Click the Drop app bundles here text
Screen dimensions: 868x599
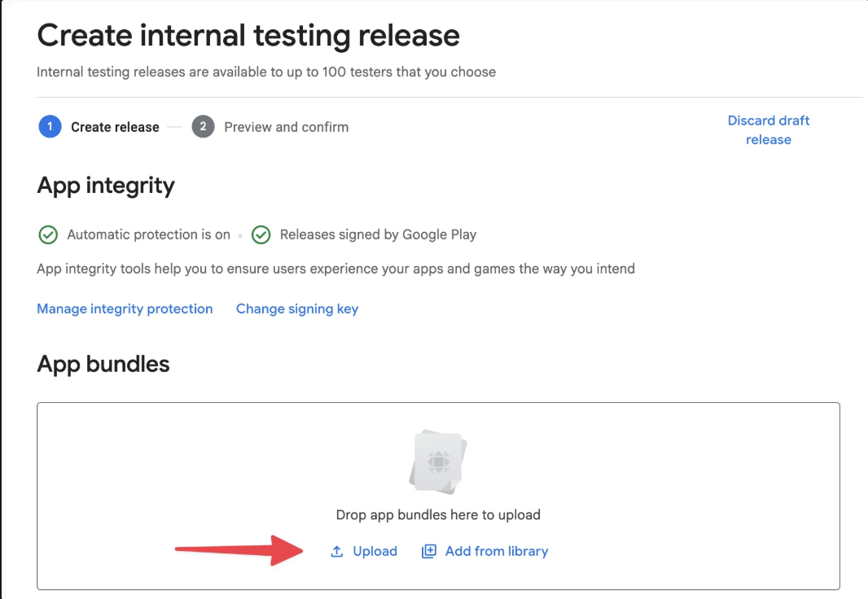(438, 515)
